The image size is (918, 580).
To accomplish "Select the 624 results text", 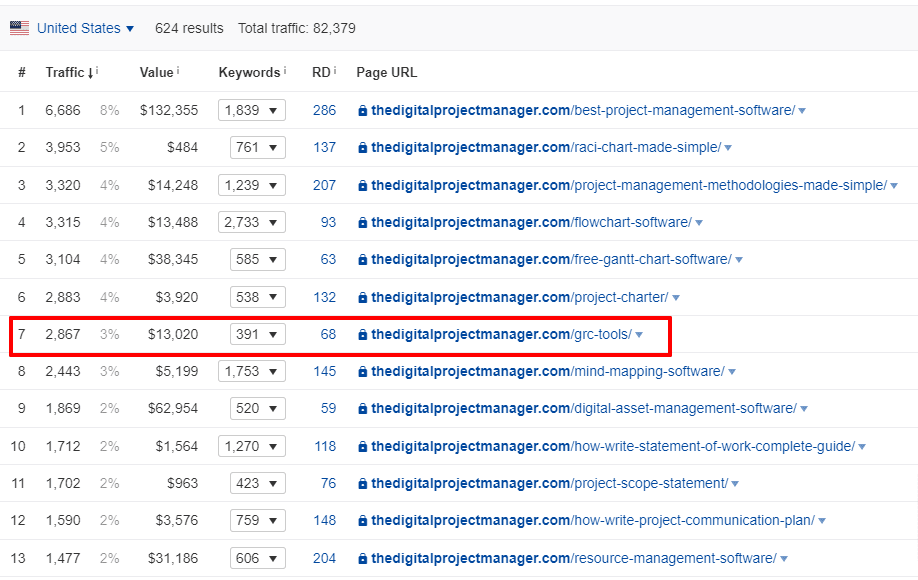I will pyautogui.click(x=189, y=28).
